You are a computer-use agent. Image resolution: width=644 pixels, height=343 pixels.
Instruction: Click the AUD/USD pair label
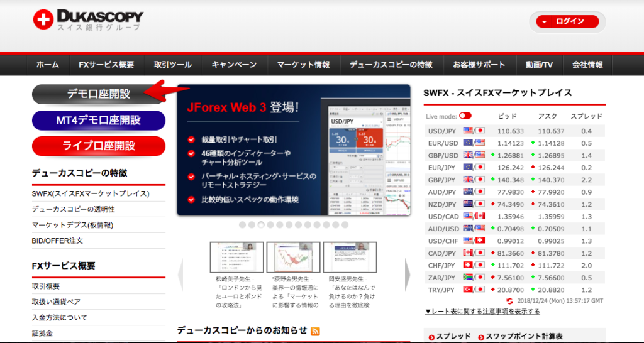click(442, 229)
